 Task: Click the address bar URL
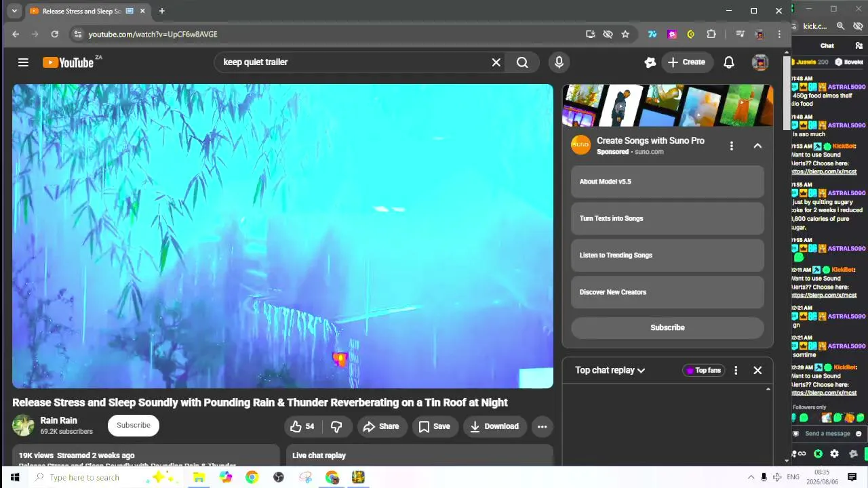click(x=153, y=34)
